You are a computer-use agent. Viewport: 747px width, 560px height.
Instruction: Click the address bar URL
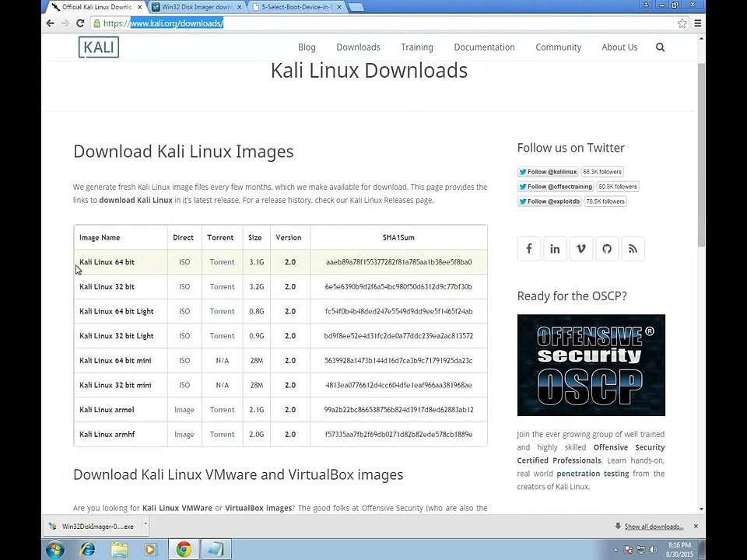click(x=177, y=23)
